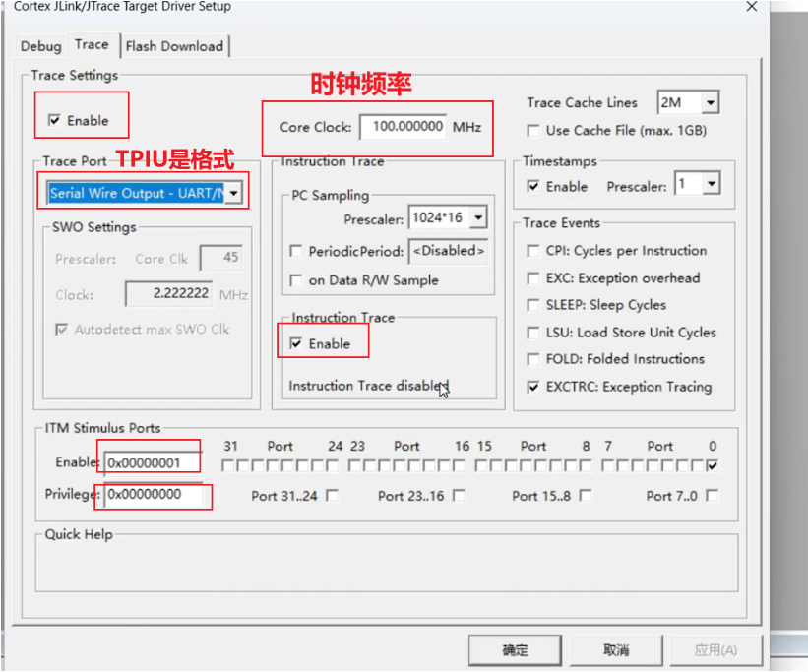
Task: Toggle ITM stimulus port 0 checkbox
Action: 713,465
